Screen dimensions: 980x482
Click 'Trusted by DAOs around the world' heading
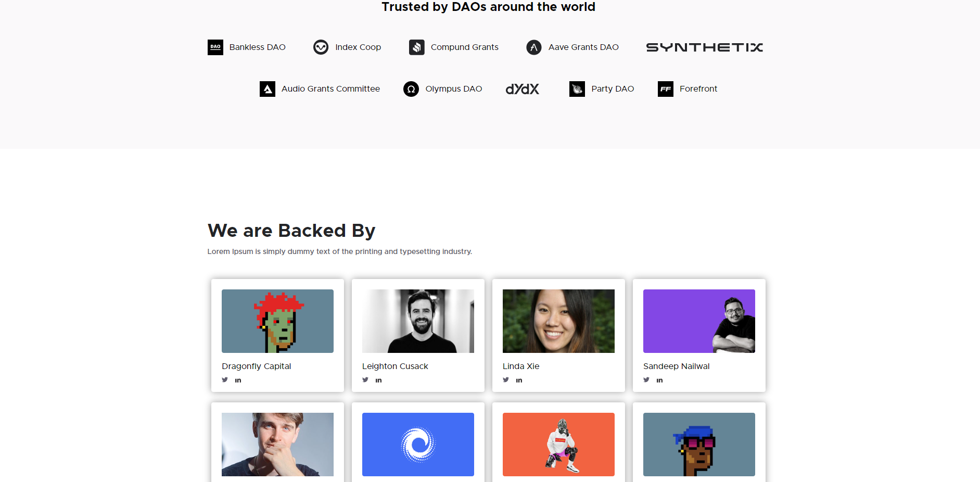[x=488, y=7]
